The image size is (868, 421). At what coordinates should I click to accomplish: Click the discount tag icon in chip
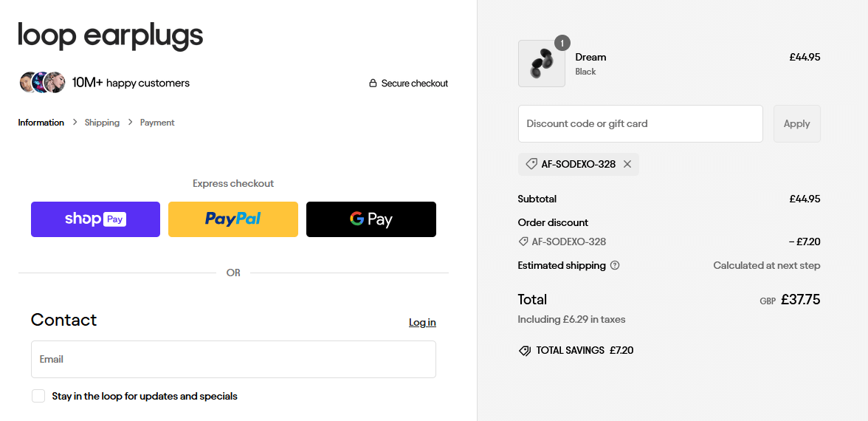pos(531,164)
